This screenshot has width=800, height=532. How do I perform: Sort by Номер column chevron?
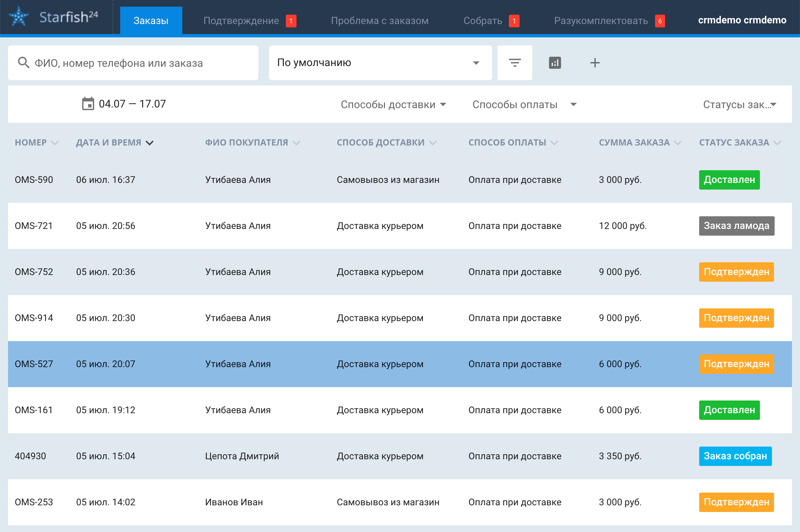tap(55, 143)
